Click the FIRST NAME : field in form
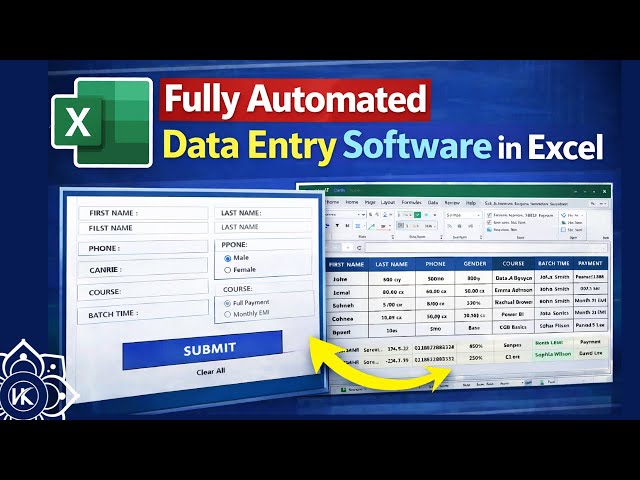This screenshot has height=480, width=640. 143,213
